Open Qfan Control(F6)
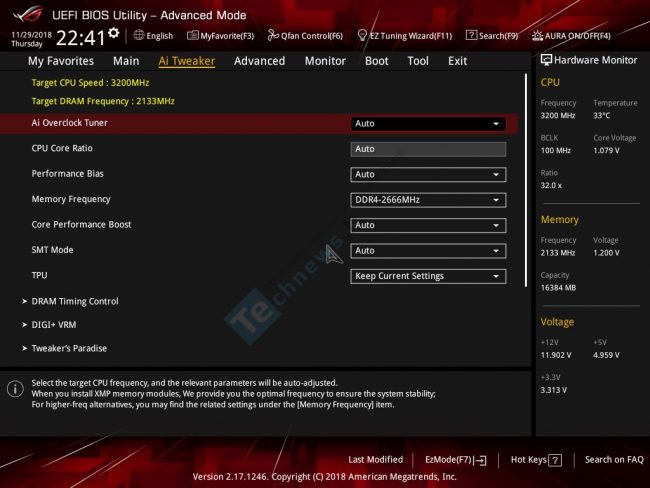This screenshot has width=650, height=488. pos(305,36)
